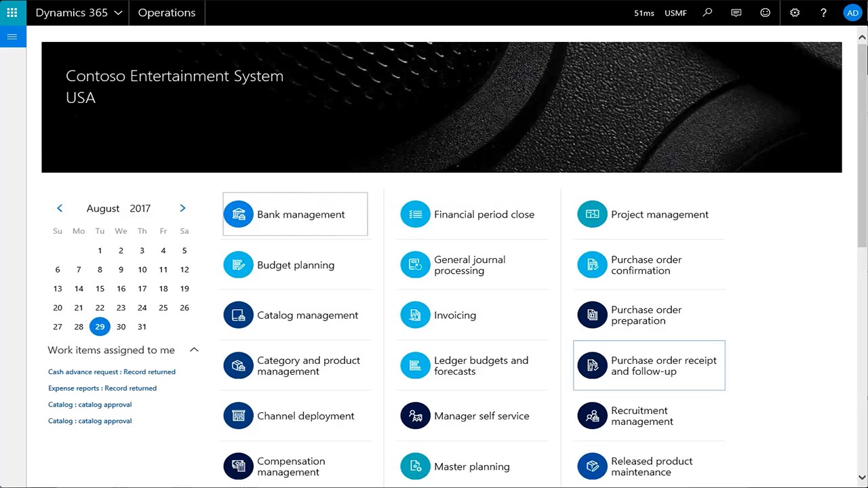Image resolution: width=868 pixels, height=488 pixels.
Task: Select August 1 in the calendar
Action: click(100, 251)
